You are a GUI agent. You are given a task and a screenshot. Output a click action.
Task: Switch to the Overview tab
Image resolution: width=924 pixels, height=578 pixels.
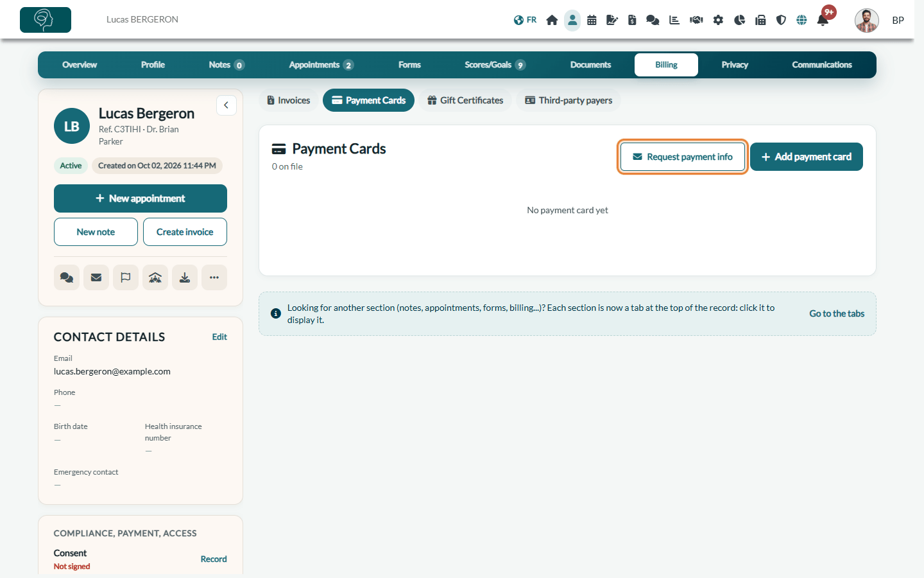pos(80,65)
